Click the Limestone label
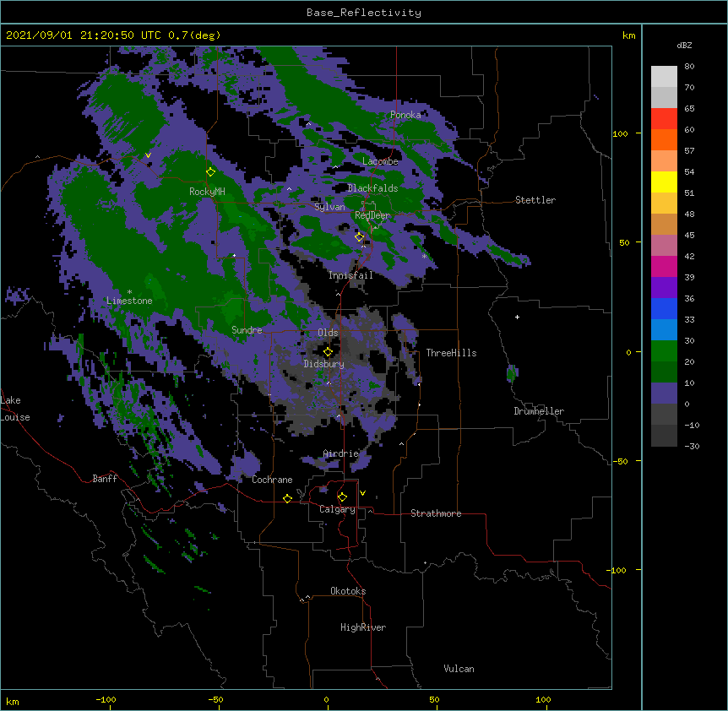The height and width of the screenshot is (711, 728). pyautogui.click(x=129, y=301)
